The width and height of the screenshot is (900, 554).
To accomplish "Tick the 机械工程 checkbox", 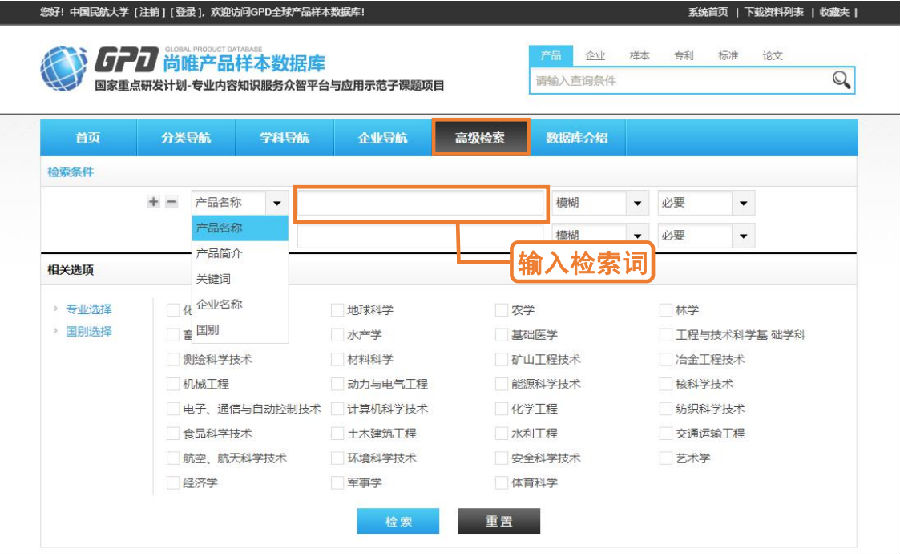I will pos(174,384).
